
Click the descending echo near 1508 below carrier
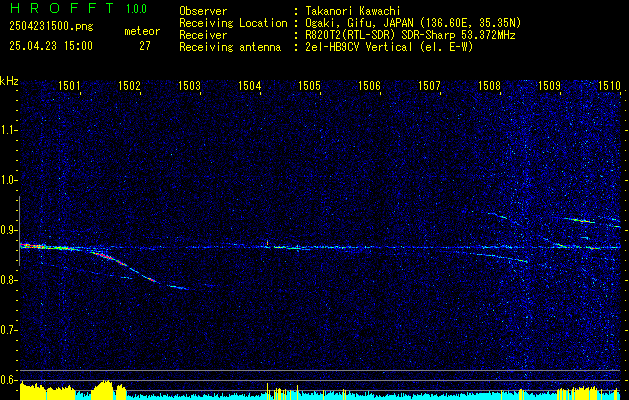tap(497, 257)
